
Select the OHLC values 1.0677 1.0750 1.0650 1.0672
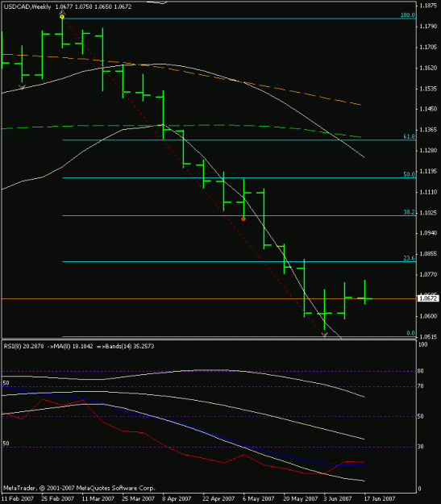tap(94, 6)
